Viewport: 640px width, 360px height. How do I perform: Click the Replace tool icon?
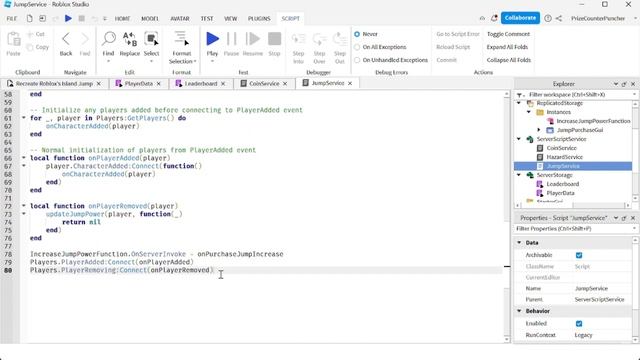click(130, 39)
